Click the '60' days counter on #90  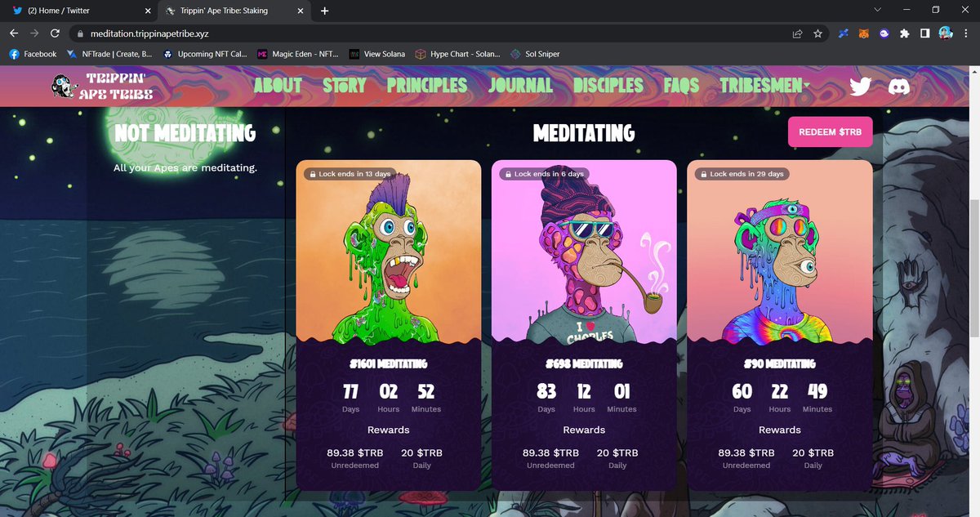(742, 391)
